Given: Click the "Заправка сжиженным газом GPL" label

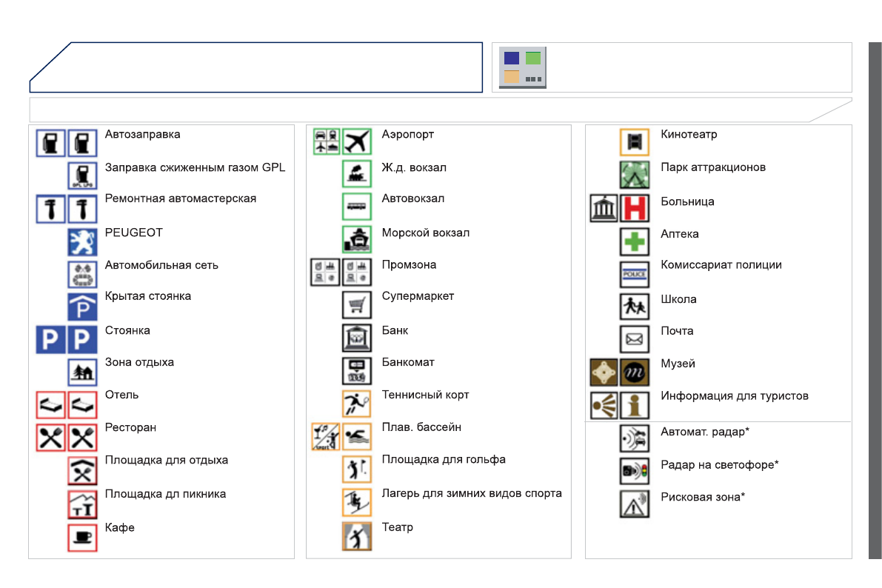Looking at the screenshot, I should coord(195,167).
